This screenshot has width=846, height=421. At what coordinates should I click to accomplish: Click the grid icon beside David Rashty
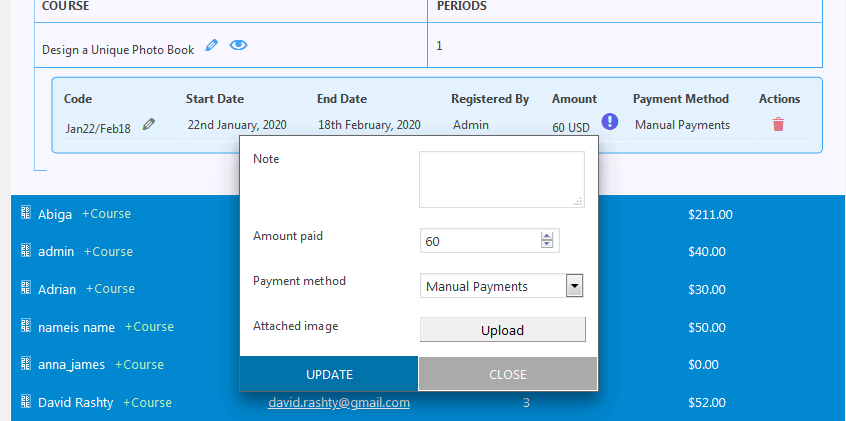click(26, 402)
